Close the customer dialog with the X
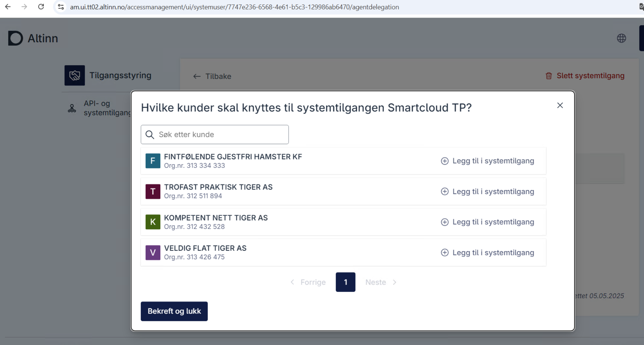The image size is (644, 345). 560,106
